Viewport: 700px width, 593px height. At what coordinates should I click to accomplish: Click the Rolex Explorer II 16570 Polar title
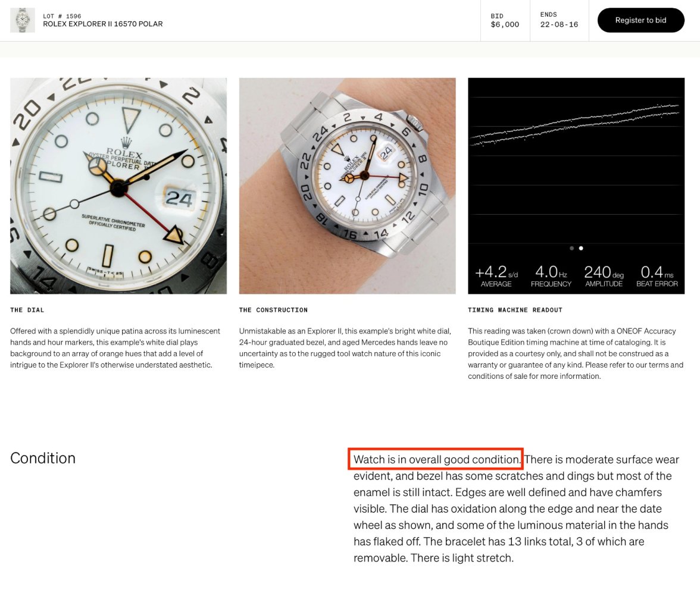[102, 24]
